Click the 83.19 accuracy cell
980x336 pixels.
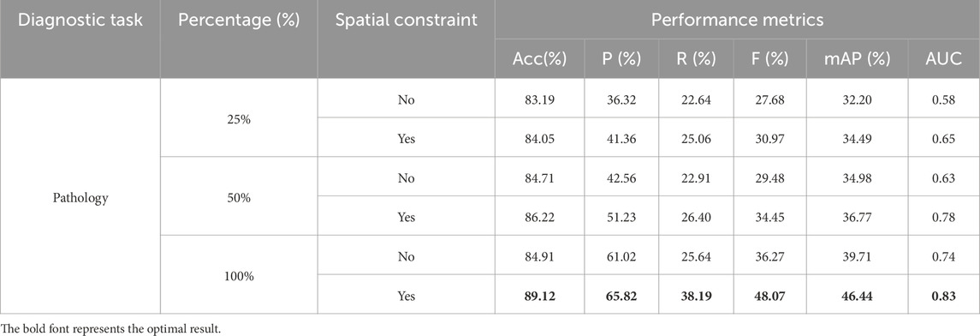[538, 100]
